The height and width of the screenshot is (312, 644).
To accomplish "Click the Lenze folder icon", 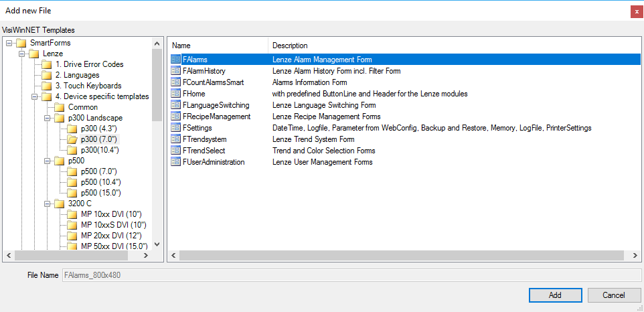I will pyautogui.click(x=35, y=54).
